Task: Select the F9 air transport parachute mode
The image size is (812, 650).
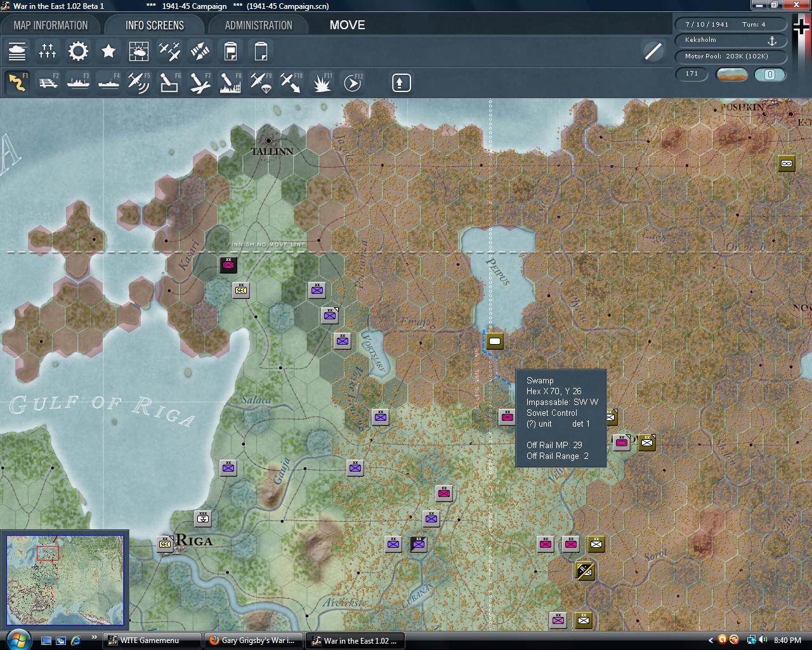Action: tap(261, 83)
